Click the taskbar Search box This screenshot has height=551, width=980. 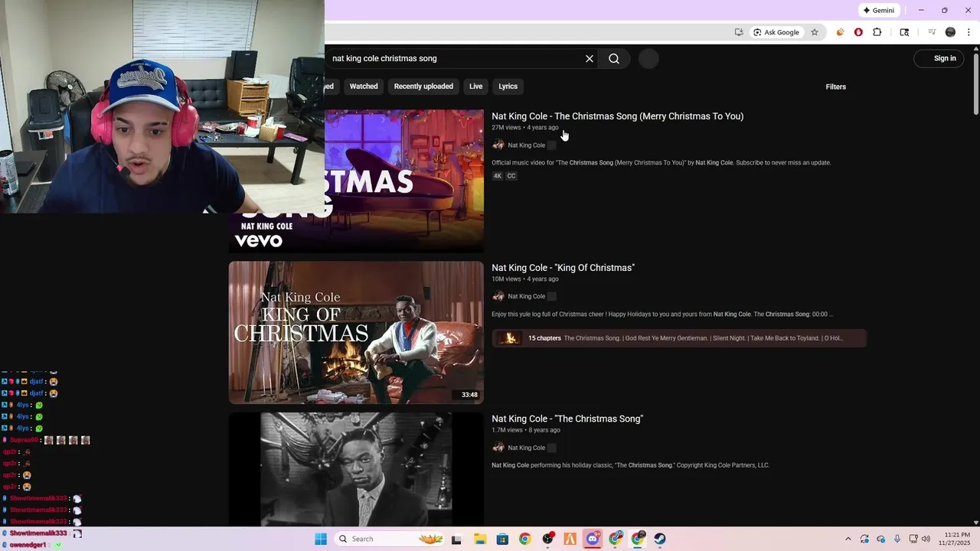390,539
